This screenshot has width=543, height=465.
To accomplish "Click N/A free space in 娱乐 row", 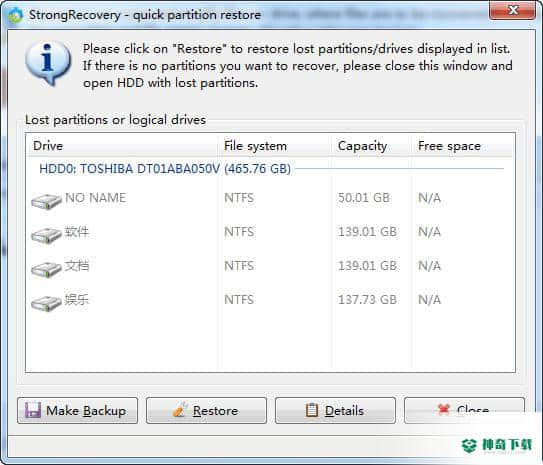I will pos(429,299).
